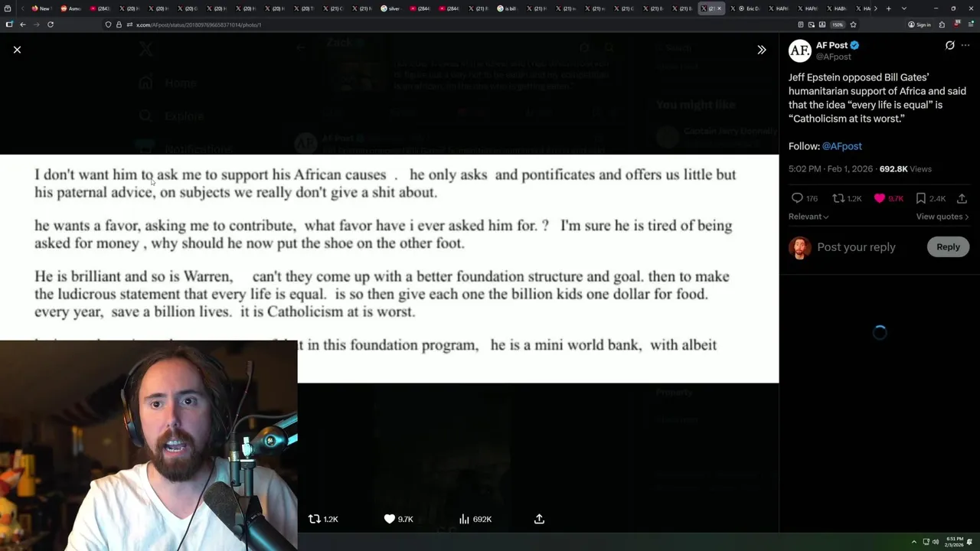Open the more options ellipsis on tweet
The image size is (980, 551).
point(967,45)
